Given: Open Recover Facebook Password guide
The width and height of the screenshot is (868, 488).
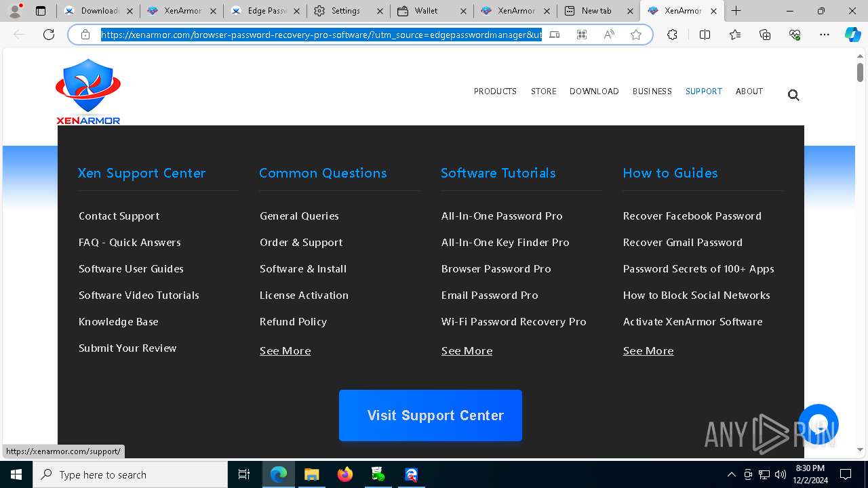Looking at the screenshot, I should tap(692, 216).
